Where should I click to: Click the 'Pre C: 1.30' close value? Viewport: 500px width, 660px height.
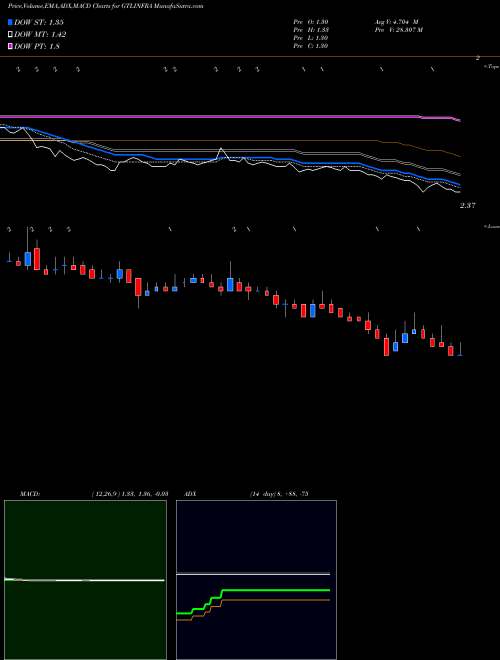pos(311,46)
